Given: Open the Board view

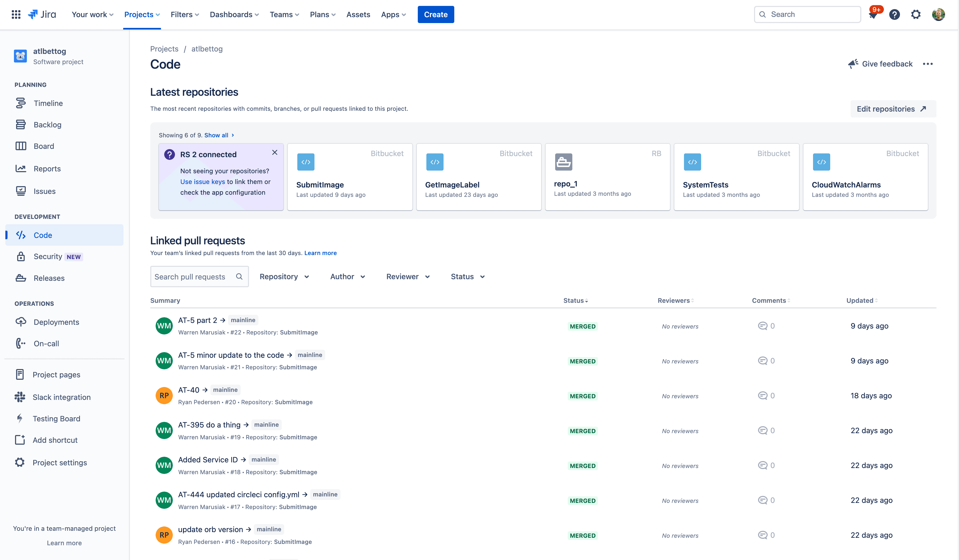Looking at the screenshot, I should (44, 146).
